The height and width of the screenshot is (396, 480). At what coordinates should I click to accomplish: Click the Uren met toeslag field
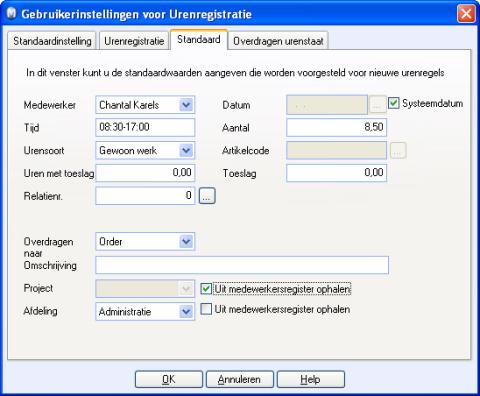(x=145, y=173)
